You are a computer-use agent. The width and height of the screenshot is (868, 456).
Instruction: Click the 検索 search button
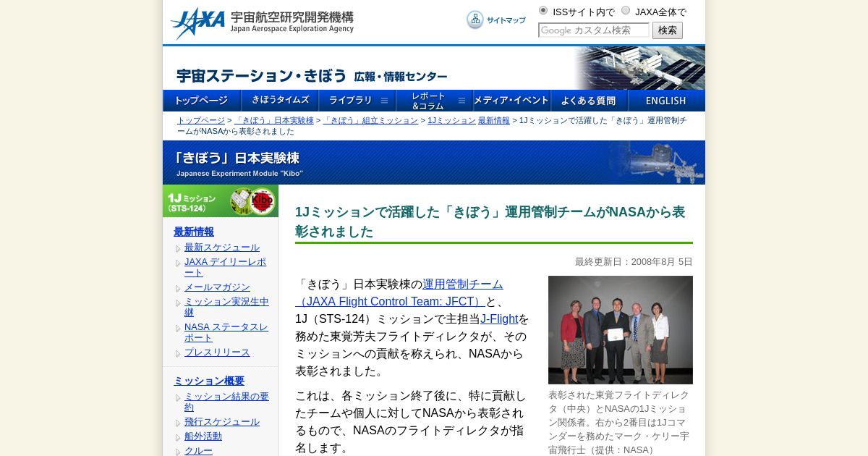(668, 30)
